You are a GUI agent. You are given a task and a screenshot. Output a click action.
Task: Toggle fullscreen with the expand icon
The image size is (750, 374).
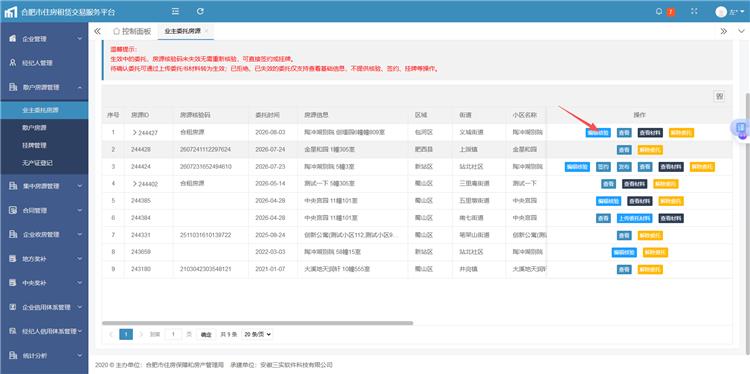click(x=694, y=11)
